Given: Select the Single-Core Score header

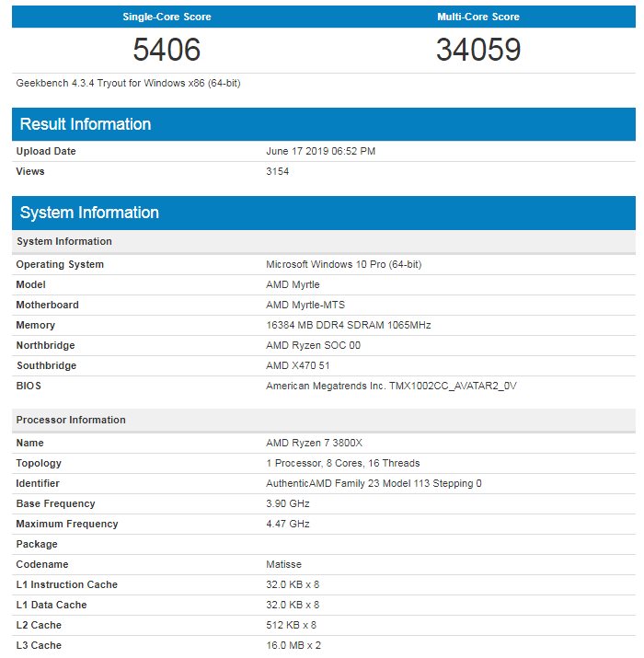Looking at the screenshot, I should click(167, 17).
